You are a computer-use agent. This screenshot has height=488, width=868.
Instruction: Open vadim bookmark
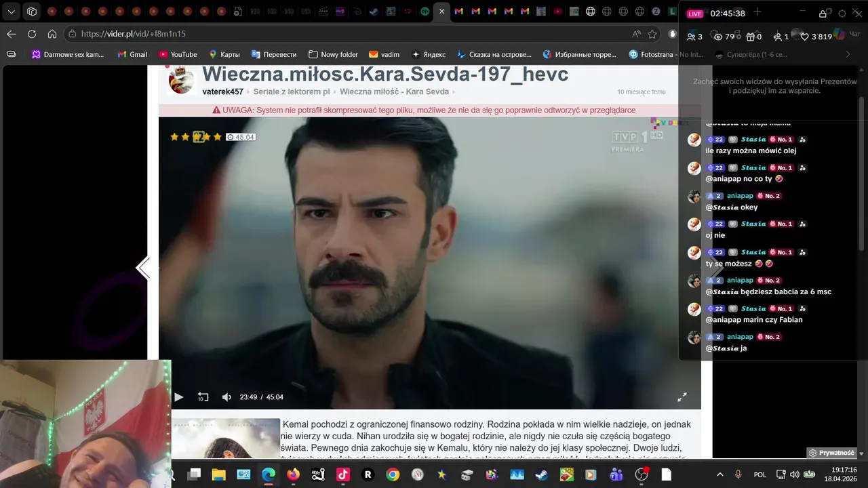(384, 54)
